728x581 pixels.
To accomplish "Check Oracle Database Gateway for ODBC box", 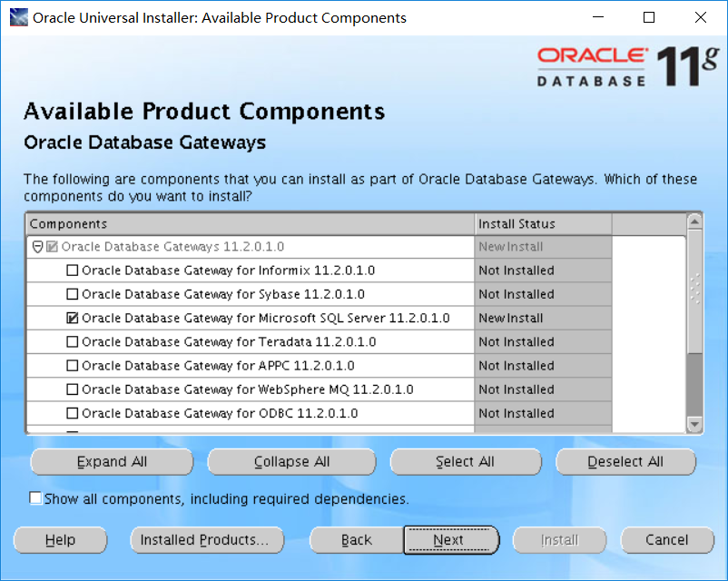I will click(x=72, y=413).
